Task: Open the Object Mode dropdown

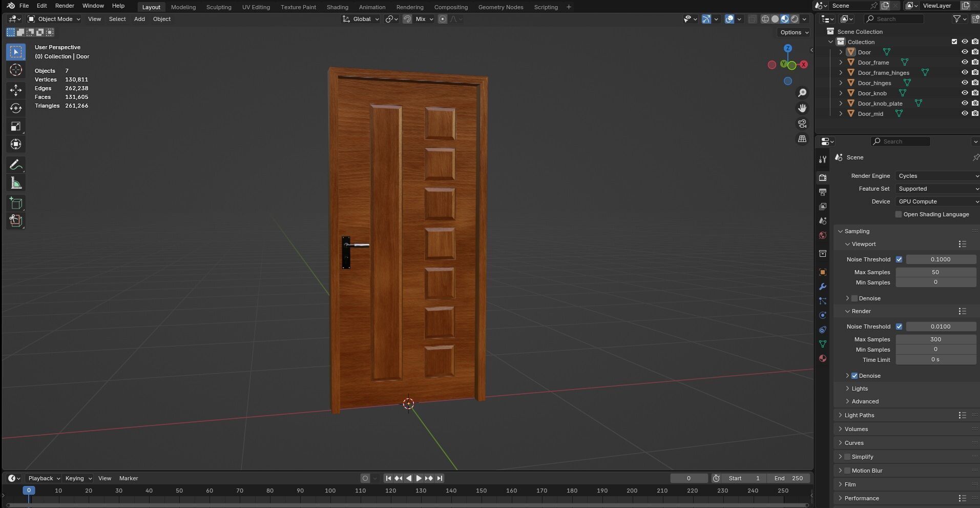Action: [x=54, y=19]
